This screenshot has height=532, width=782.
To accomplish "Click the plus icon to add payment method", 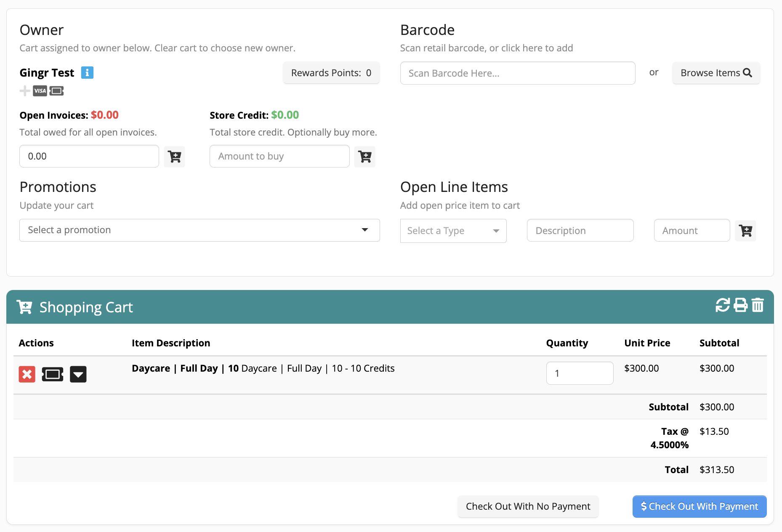I will (x=25, y=91).
